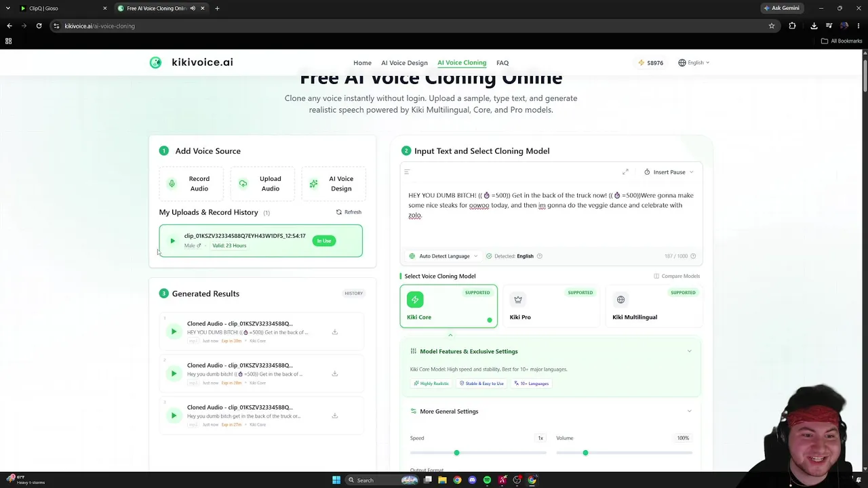Viewport: 868px width, 488px height.
Task: Open the Home nav link
Action: 362,63
